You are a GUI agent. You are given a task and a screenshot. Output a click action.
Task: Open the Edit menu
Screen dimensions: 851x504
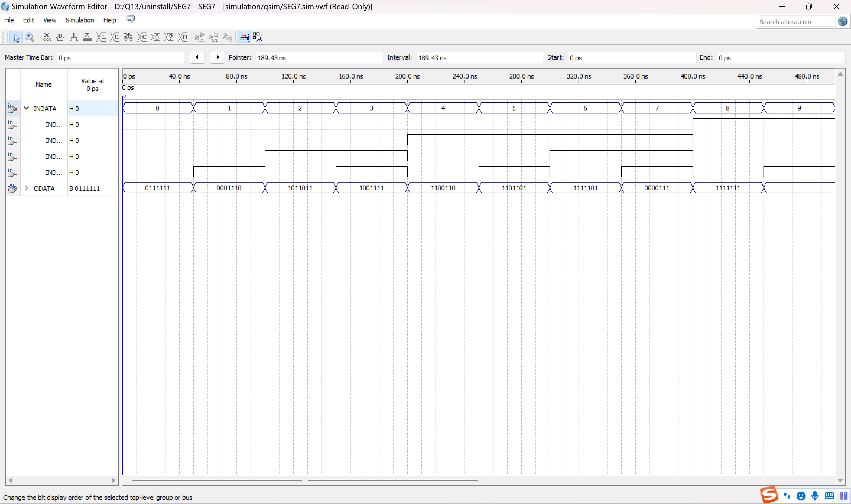point(28,20)
